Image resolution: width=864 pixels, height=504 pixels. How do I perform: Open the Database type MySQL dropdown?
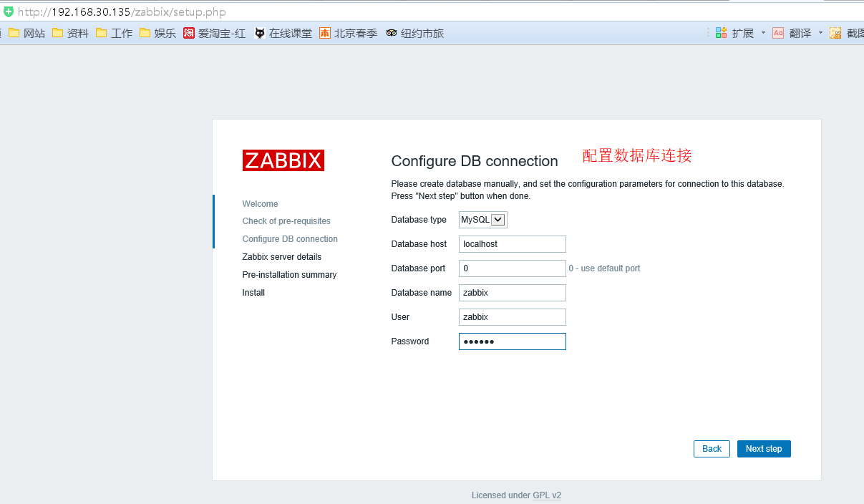[483, 220]
